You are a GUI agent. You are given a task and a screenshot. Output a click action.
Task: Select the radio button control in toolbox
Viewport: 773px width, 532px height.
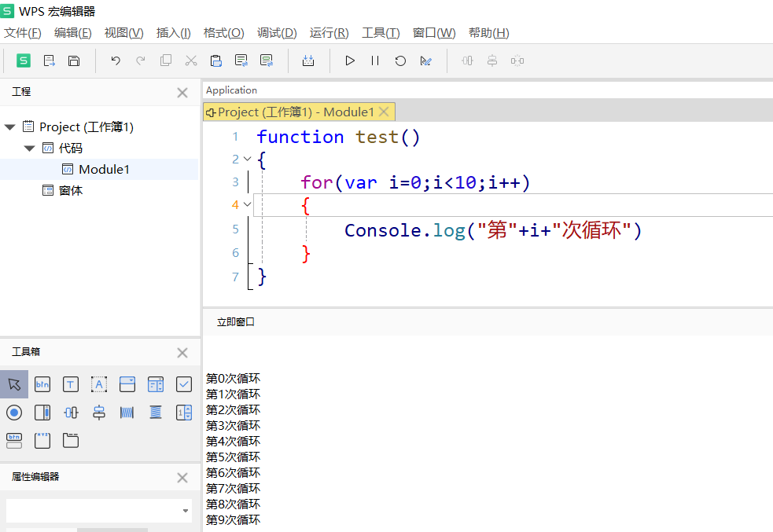tap(14, 413)
